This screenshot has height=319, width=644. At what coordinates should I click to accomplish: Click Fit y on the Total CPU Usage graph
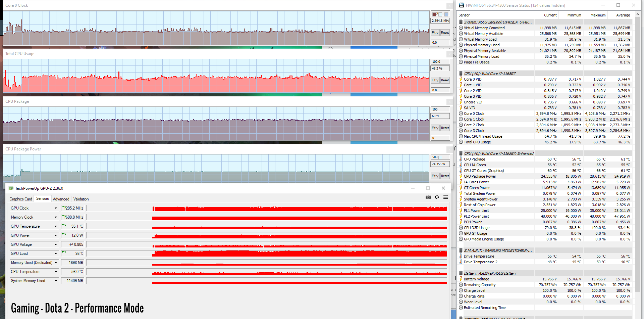point(435,80)
